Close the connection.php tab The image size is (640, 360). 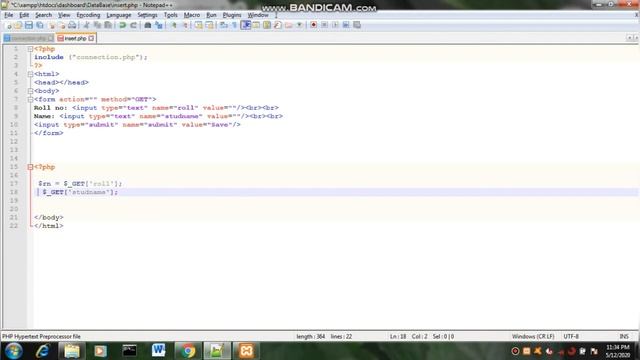click(51, 38)
